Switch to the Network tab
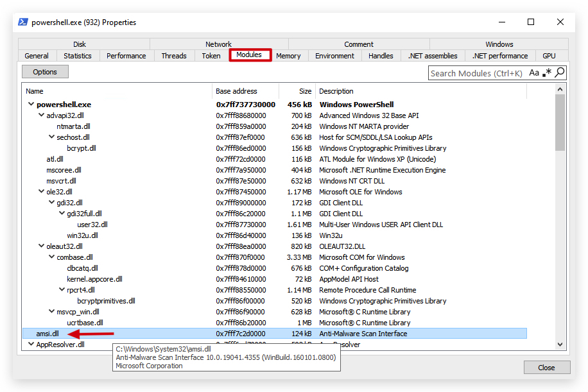588x392 pixels. point(218,44)
